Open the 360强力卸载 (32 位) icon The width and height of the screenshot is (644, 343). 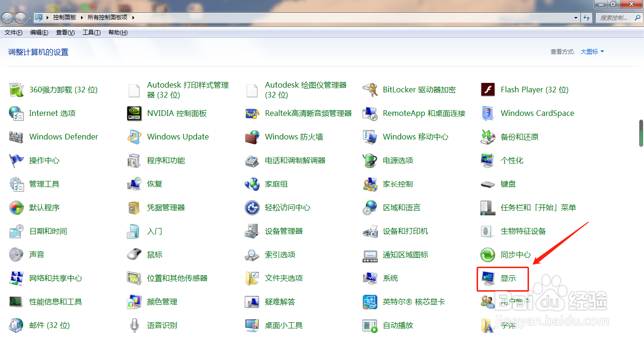[17, 90]
